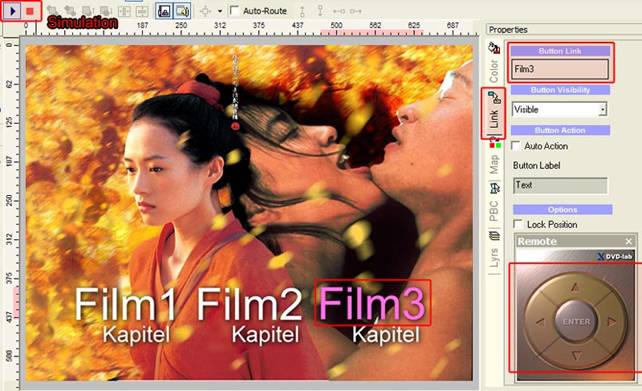
Task: Click the ENTER button on the remote
Action: pos(576,321)
